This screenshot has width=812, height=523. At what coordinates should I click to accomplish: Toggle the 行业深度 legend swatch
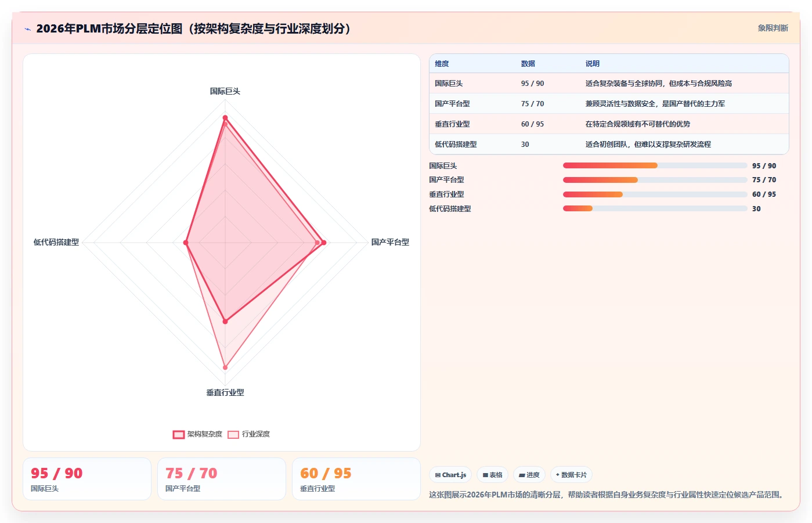pos(233,434)
